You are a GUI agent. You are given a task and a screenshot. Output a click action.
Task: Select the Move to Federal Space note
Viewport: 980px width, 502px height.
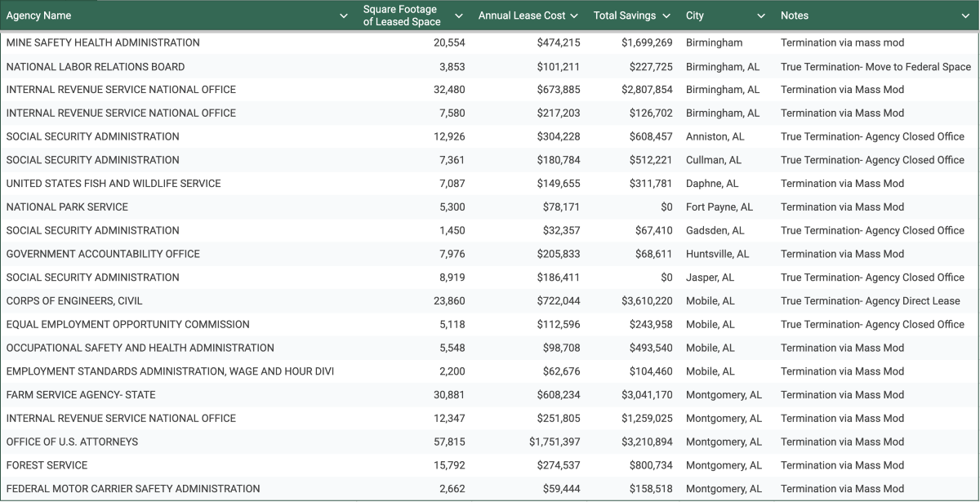coord(875,66)
